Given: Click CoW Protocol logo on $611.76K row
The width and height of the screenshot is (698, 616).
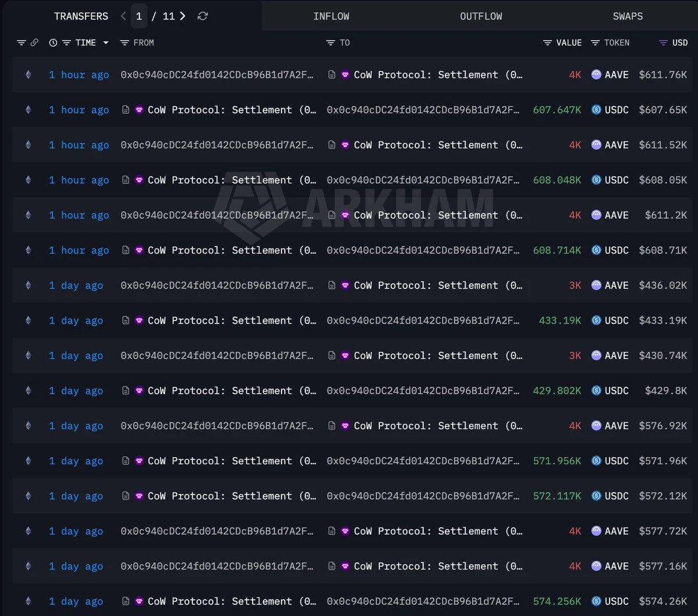Looking at the screenshot, I should coord(345,74).
